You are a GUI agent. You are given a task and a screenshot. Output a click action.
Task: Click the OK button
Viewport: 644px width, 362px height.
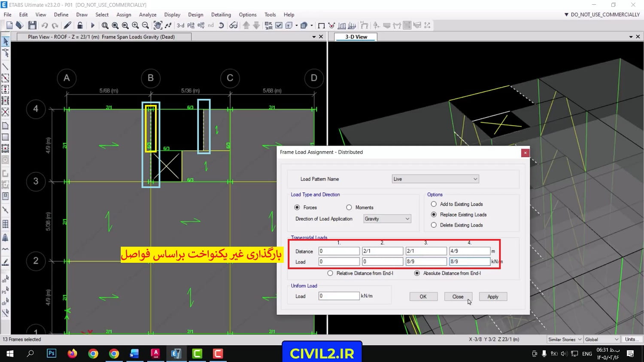(423, 297)
